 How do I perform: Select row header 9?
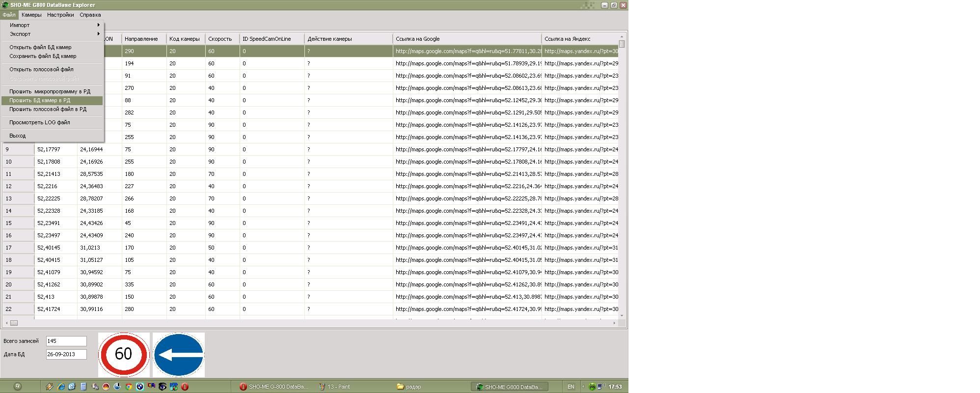coord(19,149)
